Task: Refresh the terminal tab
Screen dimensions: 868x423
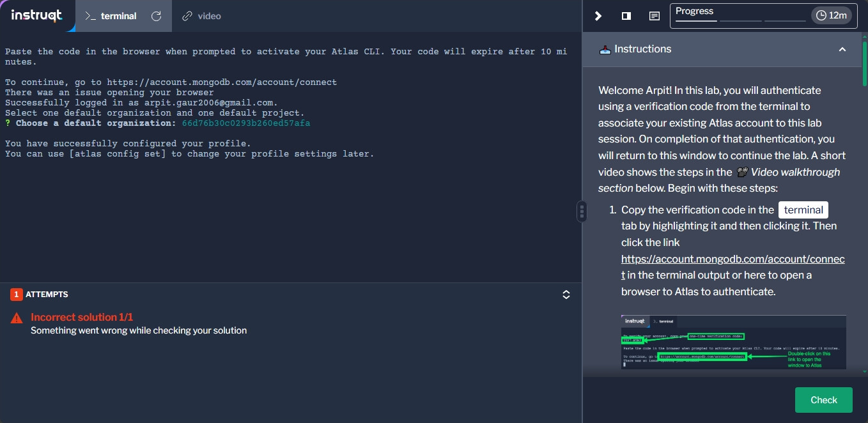Action: coord(156,16)
